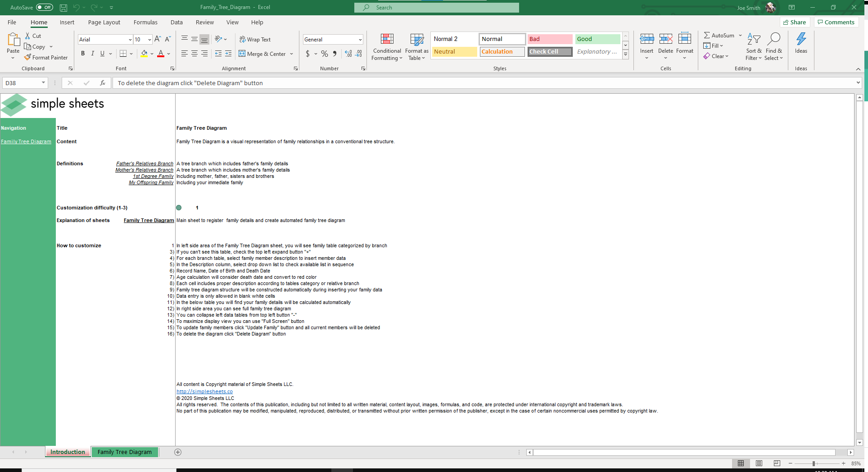This screenshot has width=868, height=472.
Task: Click the Fill Color paint bucket
Action: pos(144,54)
